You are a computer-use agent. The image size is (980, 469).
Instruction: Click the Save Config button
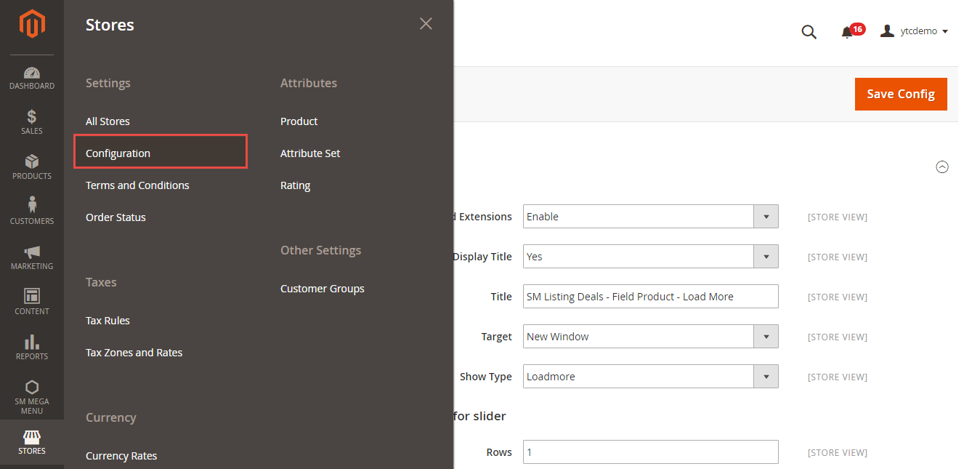click(x=901, y=94)
